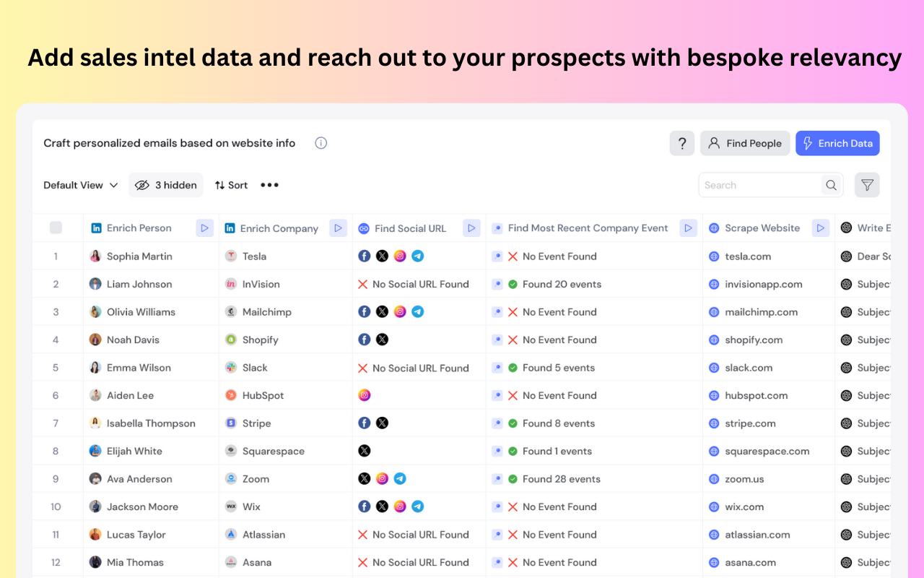This screenshot has width=924, height=578.
Task: Select the HubSpot company cell
Action: (x=286, y=395)
